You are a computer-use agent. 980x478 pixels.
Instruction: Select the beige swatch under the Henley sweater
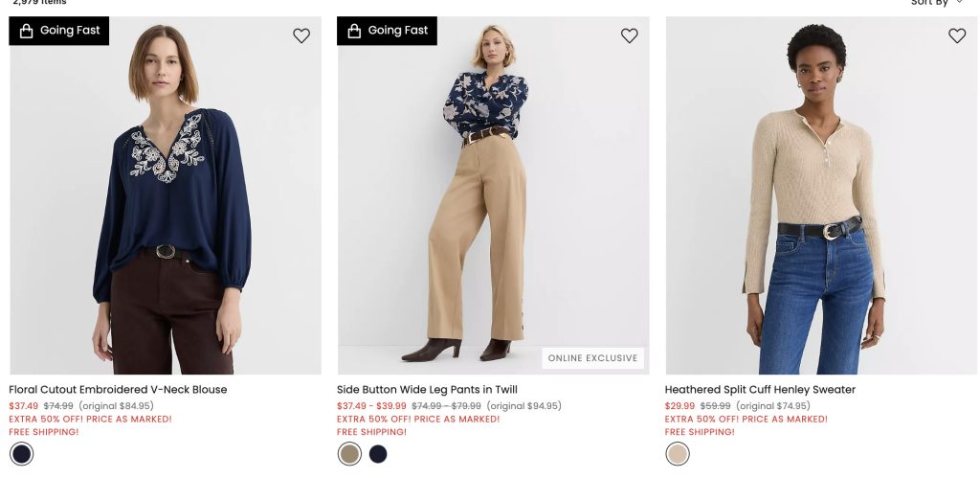click(x=678, y=454)
